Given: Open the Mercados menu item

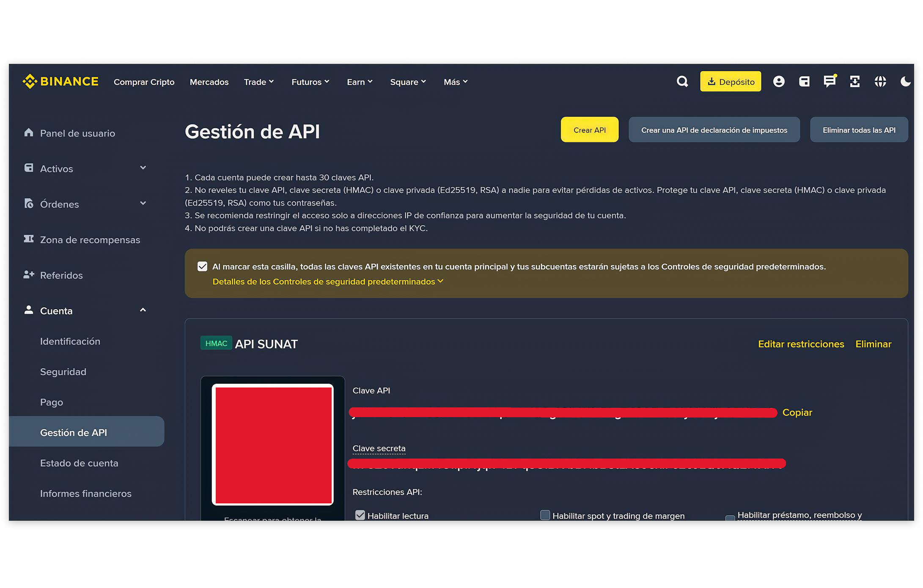Looking at the screenshot, I should (209, 82).
